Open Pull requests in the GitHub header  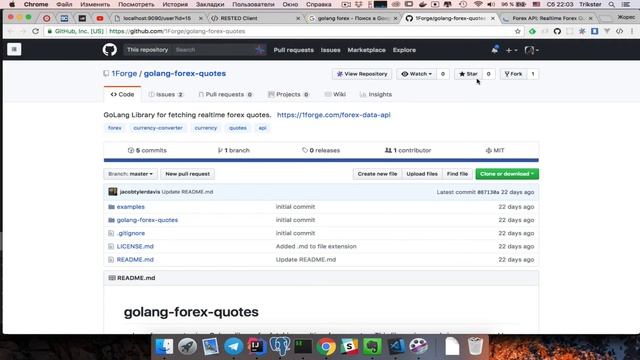coord(293,50)
